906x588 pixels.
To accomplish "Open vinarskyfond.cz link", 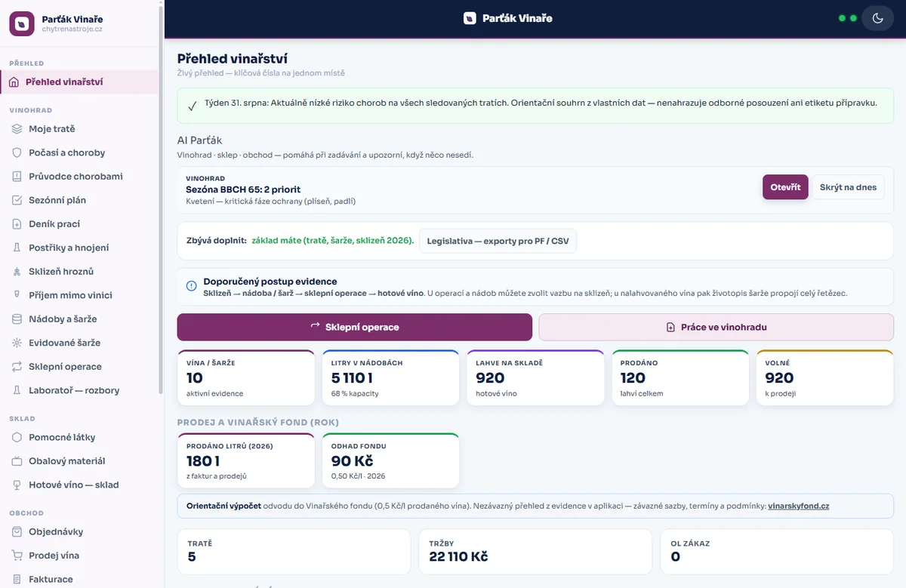I will (798, 506).
